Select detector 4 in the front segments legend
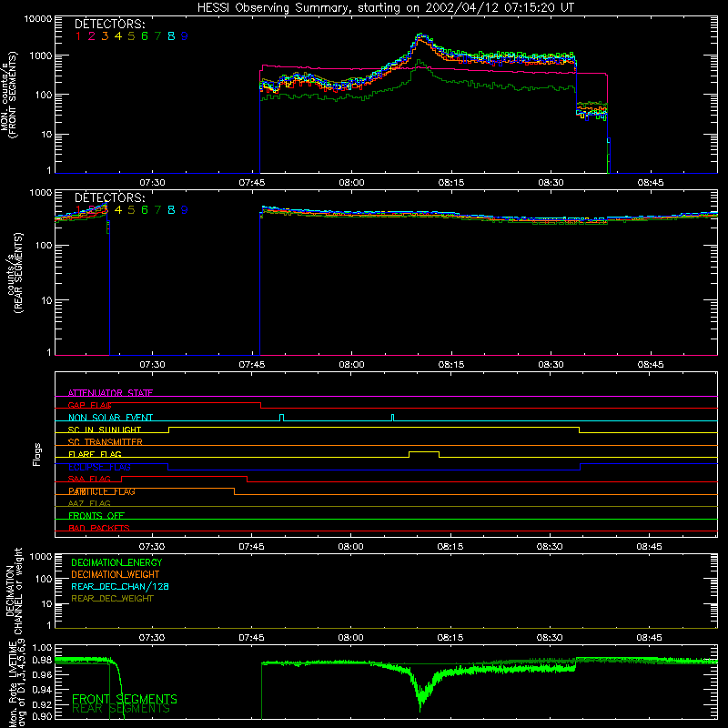Screen dimensions: 728x728 (x=118, y=36)
